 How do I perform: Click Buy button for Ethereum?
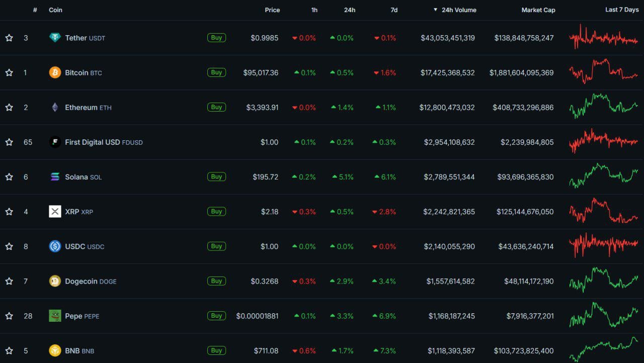point(216,107)
